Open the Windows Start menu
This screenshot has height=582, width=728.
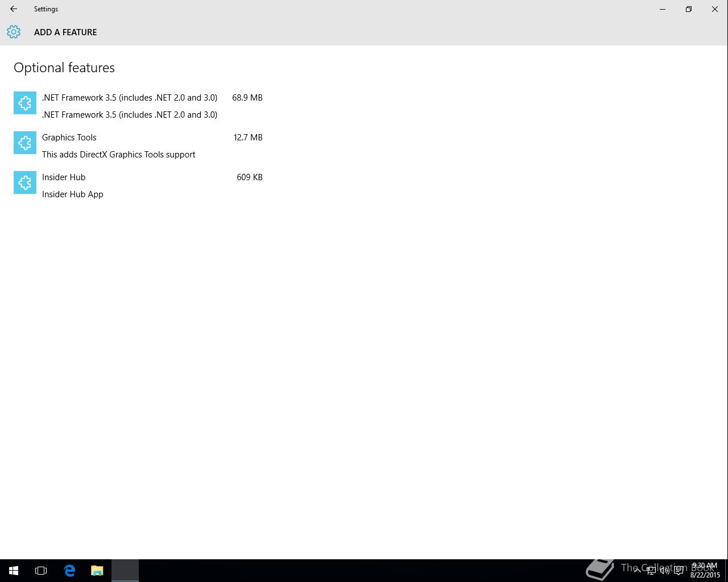[x=14, y=571]
